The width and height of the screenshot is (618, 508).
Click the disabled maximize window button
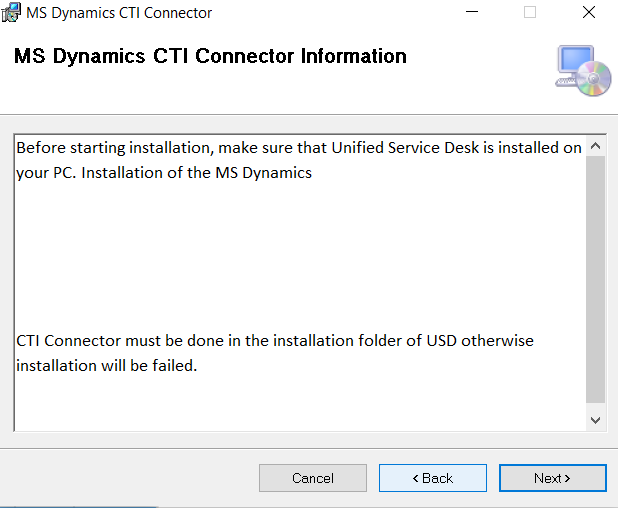[530, 13]
